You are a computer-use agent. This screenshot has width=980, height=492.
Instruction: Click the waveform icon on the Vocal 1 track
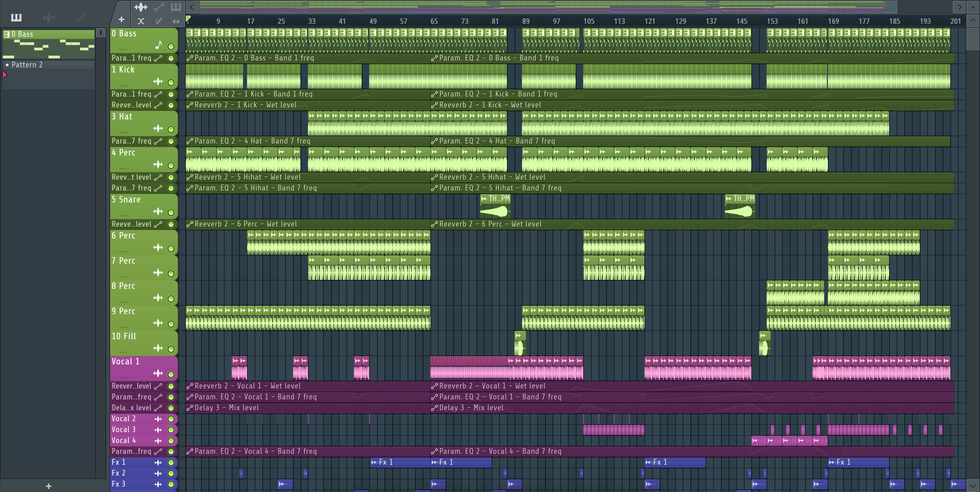[158, 374]
